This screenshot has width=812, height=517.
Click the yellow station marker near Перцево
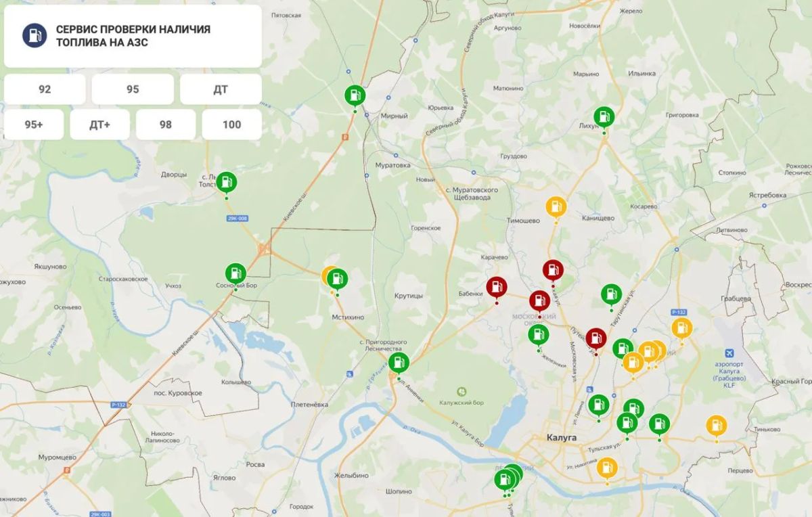click(716, 426)
